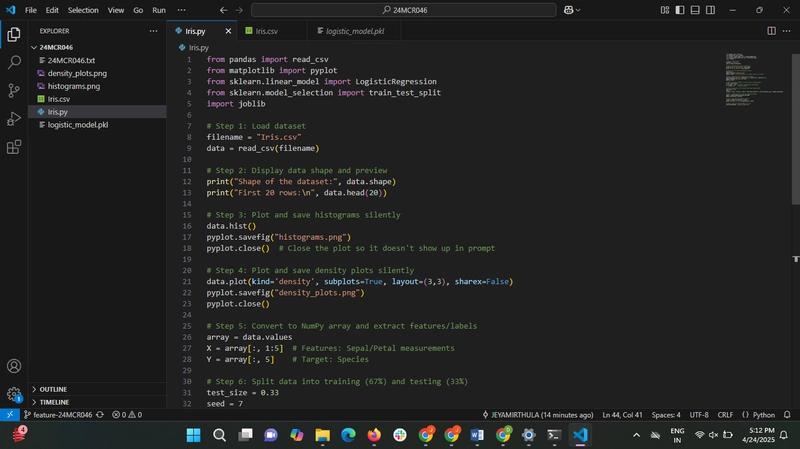Click the editor vertical scrollbar thumb
Image resolution: width=800 pixels, height=449 pixels.
(x=795, y=129)
